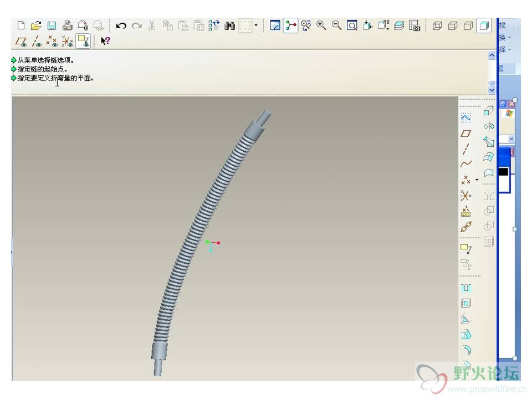Click the Sketch tool icon in the right toolbar
The height and width of the screenshot is (399, 532).
466,117
